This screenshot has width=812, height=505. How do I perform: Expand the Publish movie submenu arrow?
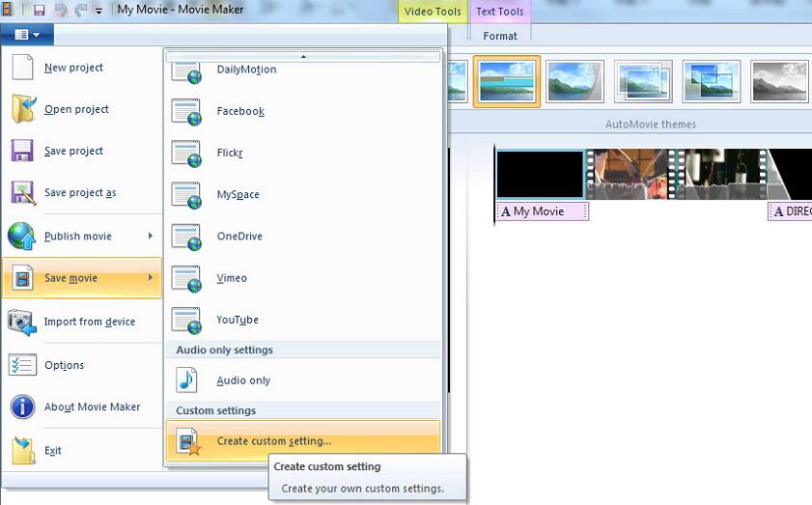point(151,236)
